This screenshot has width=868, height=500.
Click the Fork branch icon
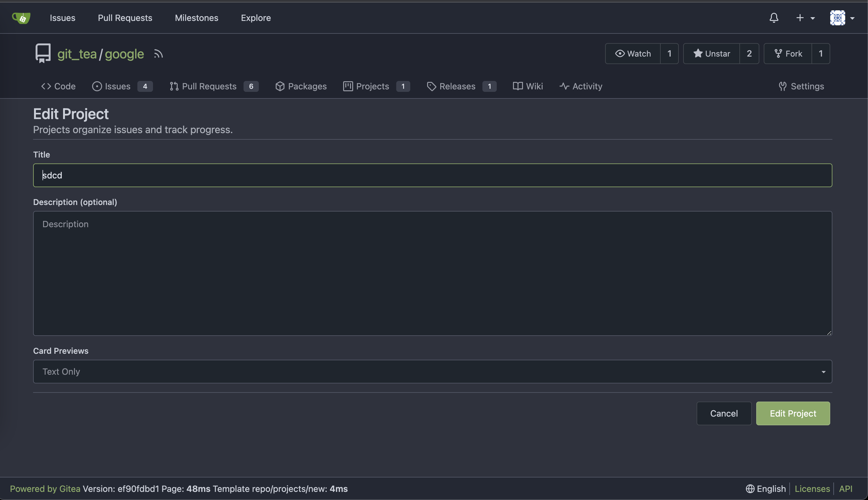point(778,53)
